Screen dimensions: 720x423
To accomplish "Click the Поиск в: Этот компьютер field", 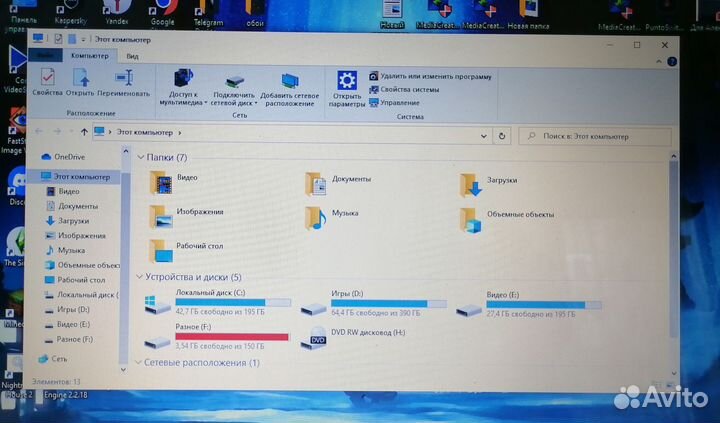I will pyautogui.click(x=595, y=136).
